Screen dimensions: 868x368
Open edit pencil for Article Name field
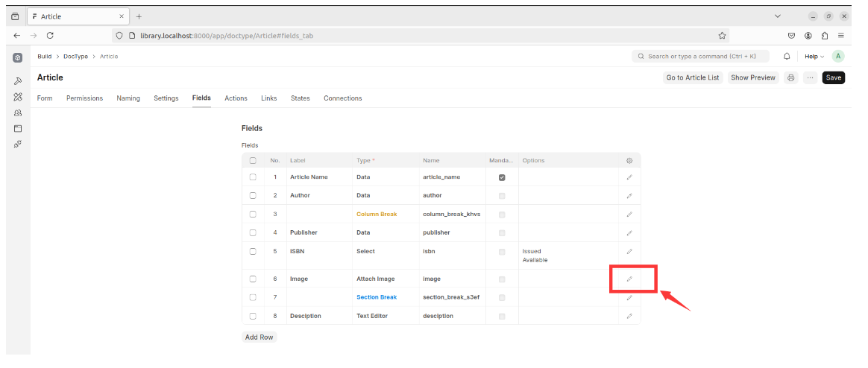click(x=629, y=177)
